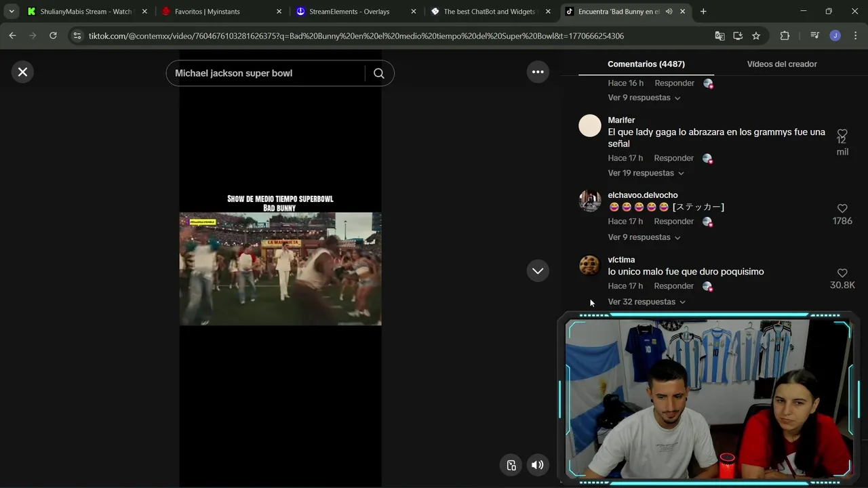This screenshot has height=488, width=868.
Task: Open Marifer's profile avatar
Action: pos(590,125)
